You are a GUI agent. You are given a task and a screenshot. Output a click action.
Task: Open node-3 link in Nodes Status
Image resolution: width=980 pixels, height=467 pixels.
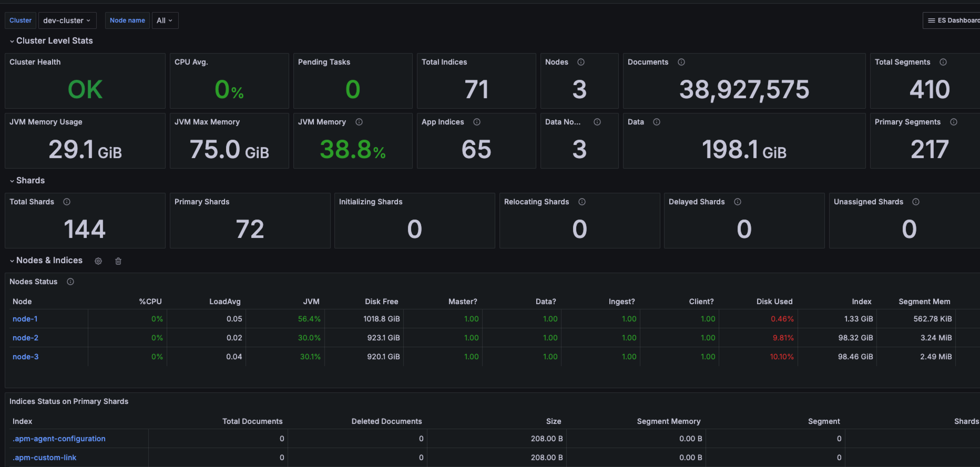[x=25, y=357]
